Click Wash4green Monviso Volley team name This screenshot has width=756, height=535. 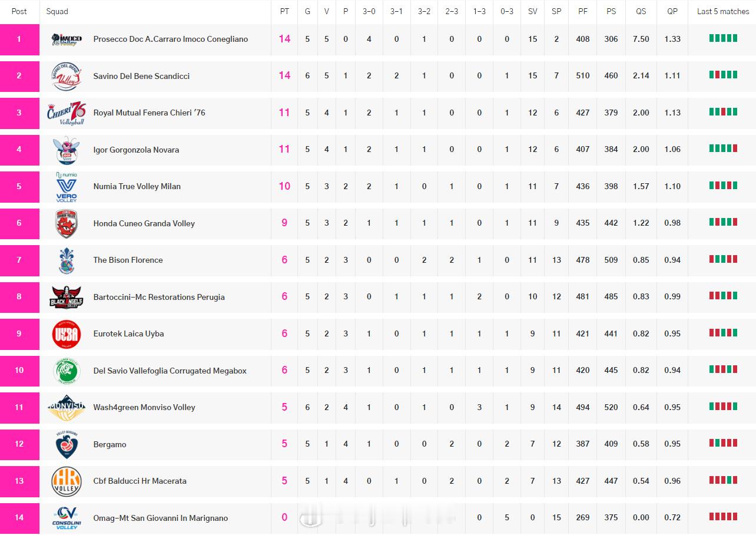click(144, 407)
